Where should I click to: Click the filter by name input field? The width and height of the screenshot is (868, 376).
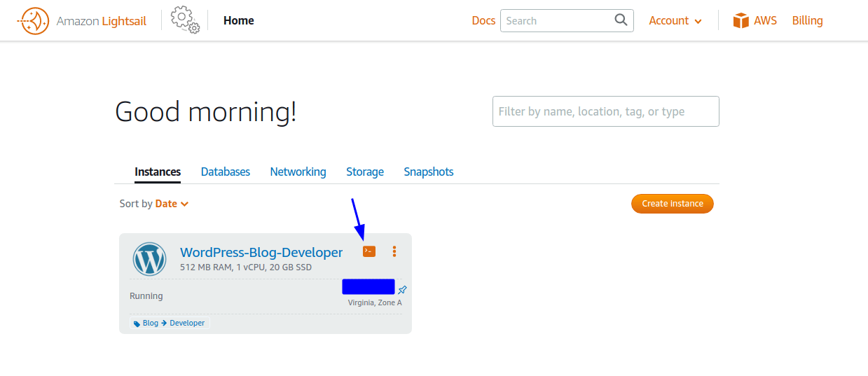pyautogui.click(x=606, y=111)
